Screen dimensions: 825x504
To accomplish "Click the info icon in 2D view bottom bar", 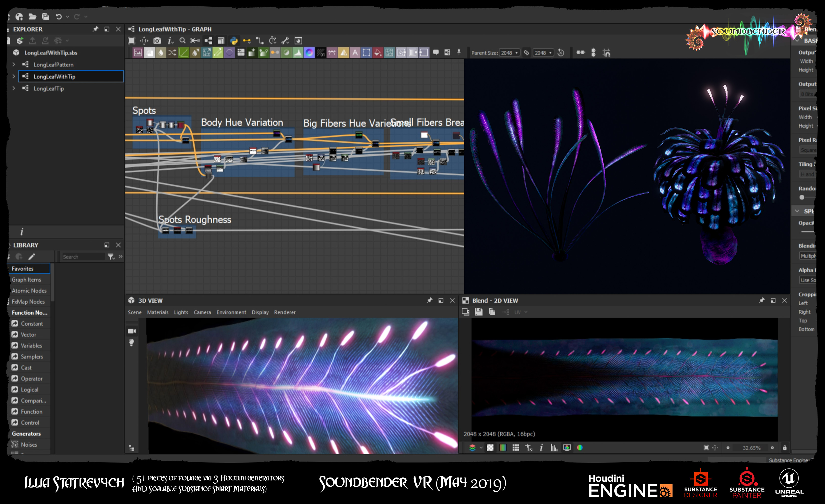I will [541, 448].
